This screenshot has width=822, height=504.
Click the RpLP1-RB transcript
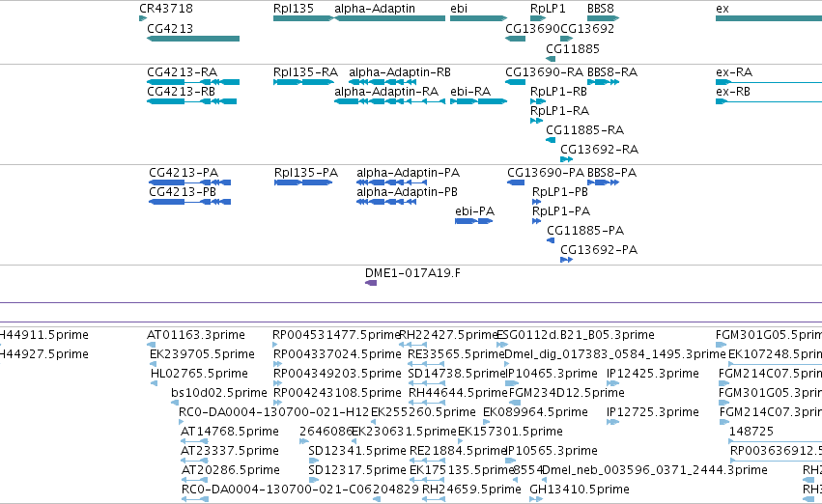(538, 101)
